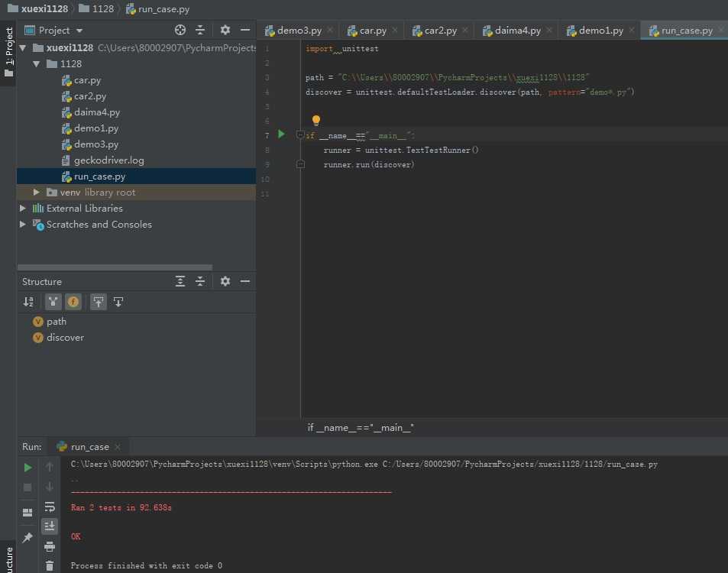This screenshot has width=728, height=573.
Task: Toggle show fields filter in Structure
Action: pyautogui.click(x=73, y=303)
